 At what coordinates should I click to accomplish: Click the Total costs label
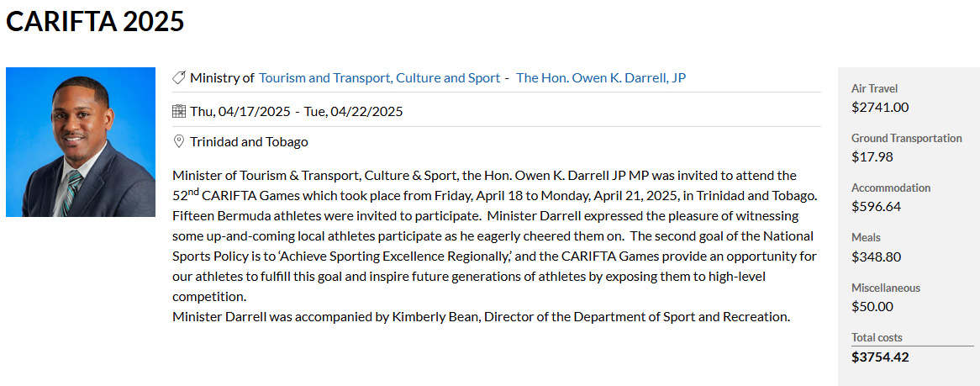pos(877,338)
